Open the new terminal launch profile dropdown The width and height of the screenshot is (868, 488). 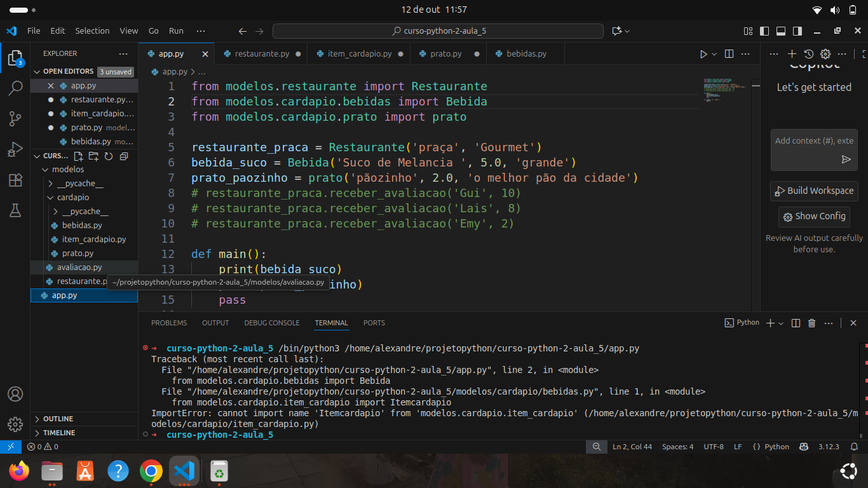pos(781,323)
